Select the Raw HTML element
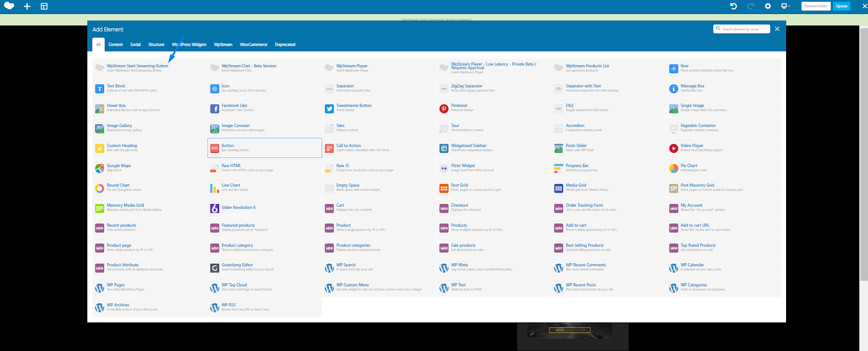The image size is (868, 351). click(x=265, y=168)
